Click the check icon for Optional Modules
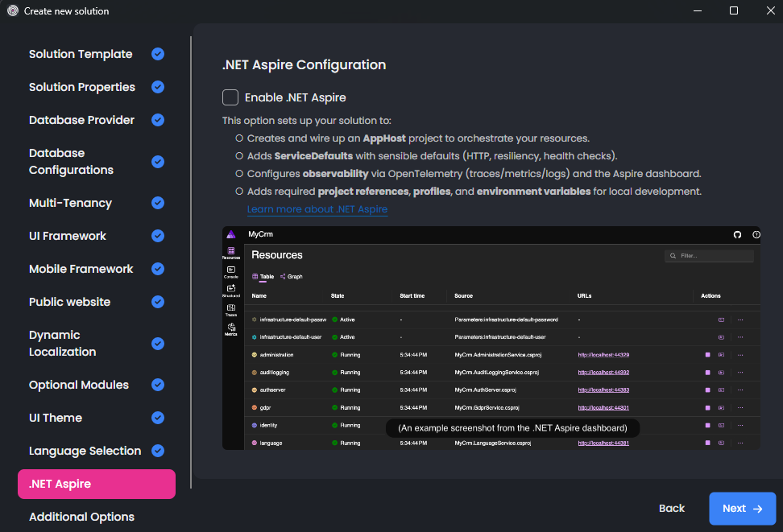 pos(158,385)
